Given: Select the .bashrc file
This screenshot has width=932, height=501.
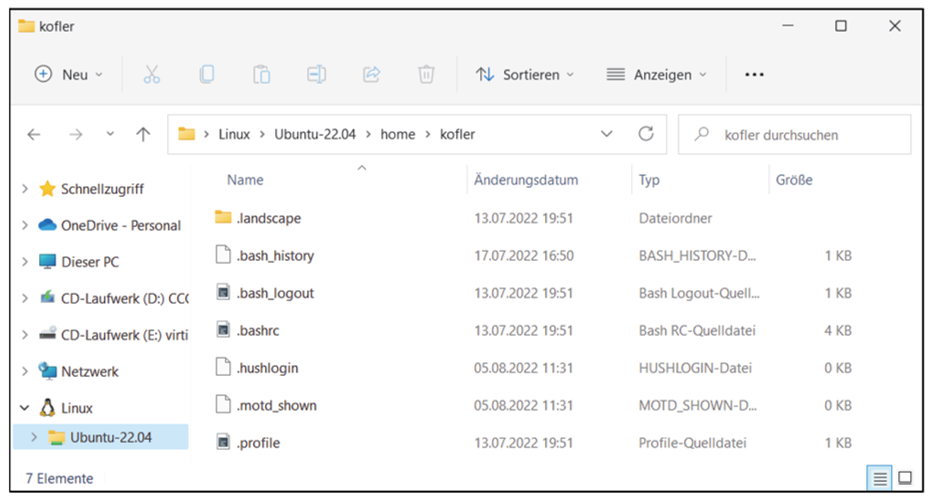Looking at the screenshot, I should point(258,330).
